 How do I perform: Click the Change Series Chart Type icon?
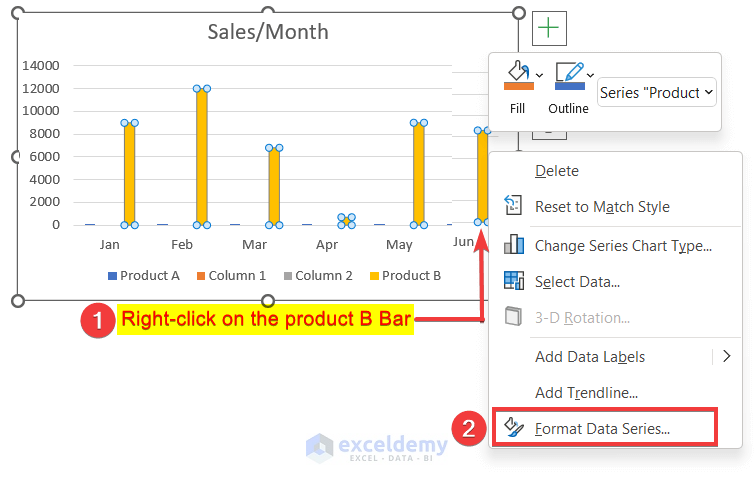tap(514, 245)
